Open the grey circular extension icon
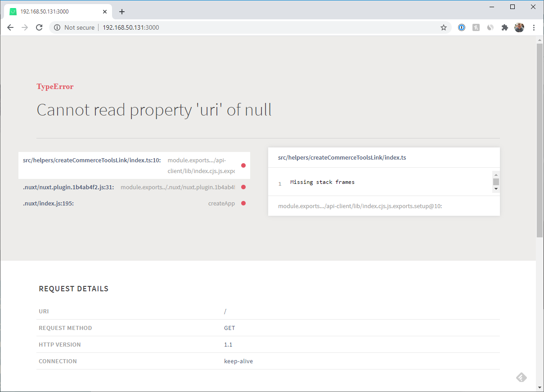 [490, 27]
